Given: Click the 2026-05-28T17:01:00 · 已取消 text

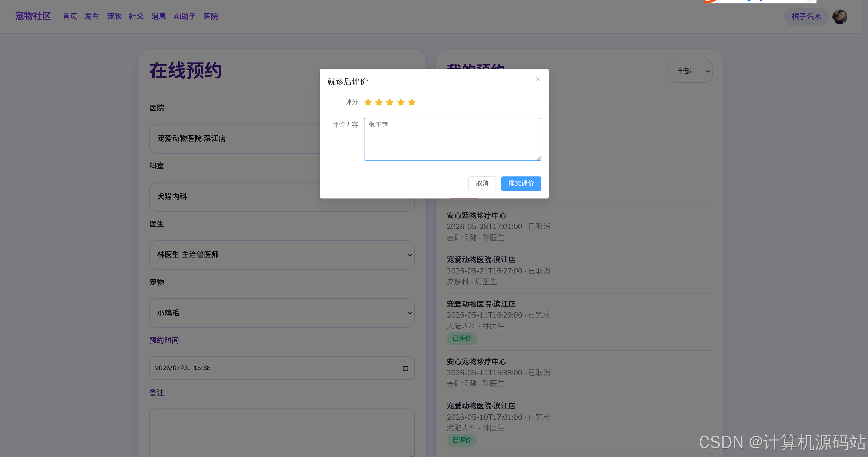Looking at the screenshot, I should [498, 226].
